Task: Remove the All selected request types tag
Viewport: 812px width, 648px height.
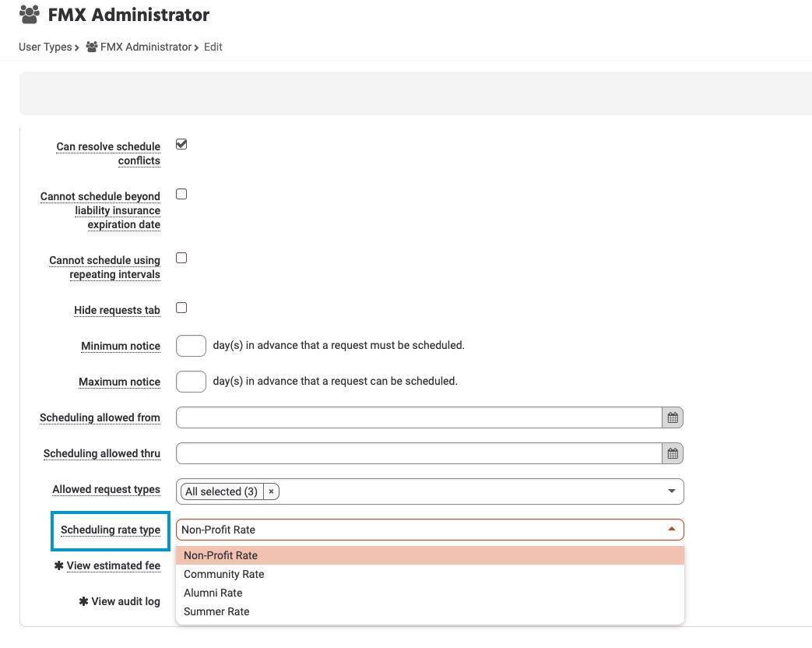Action: click(x=270, y=491)
